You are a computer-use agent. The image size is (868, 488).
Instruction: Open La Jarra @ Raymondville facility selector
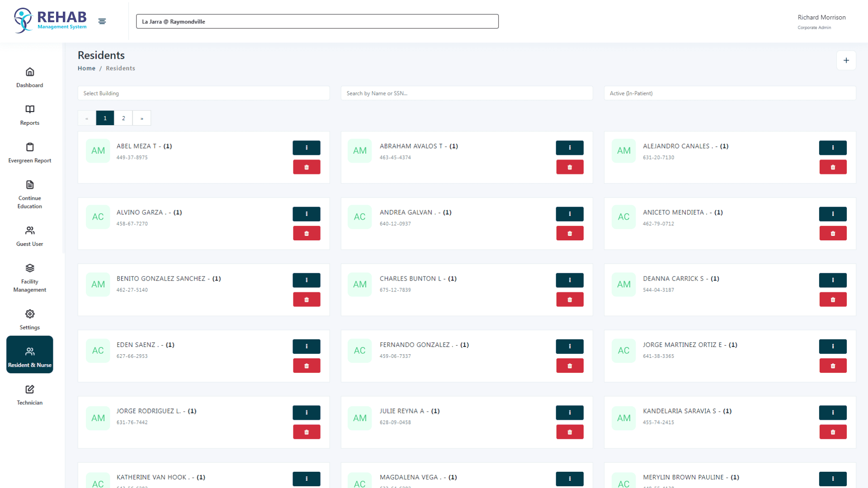(317, 22)
